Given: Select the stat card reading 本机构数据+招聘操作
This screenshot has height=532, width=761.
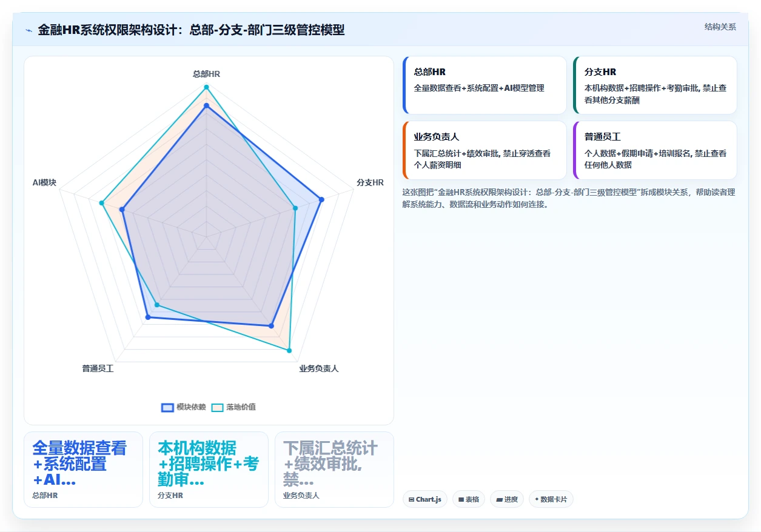Looking at the screenshot, I should tap(209, 470).
